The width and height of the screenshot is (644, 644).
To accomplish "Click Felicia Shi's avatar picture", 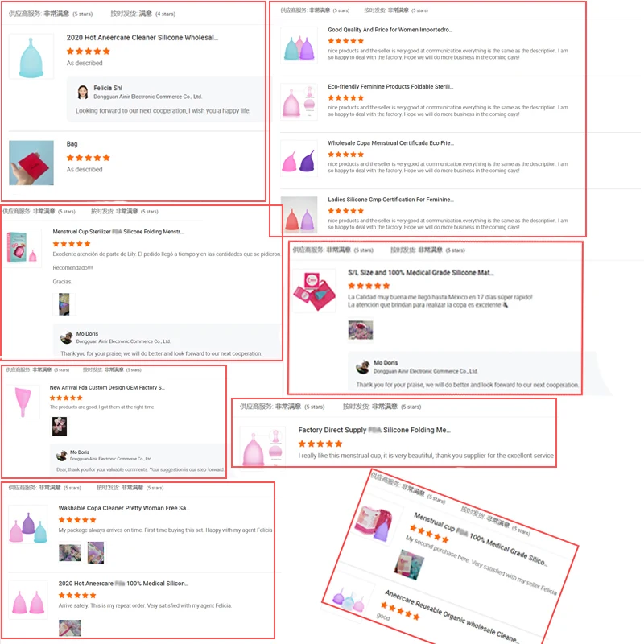I will (83, 92).
